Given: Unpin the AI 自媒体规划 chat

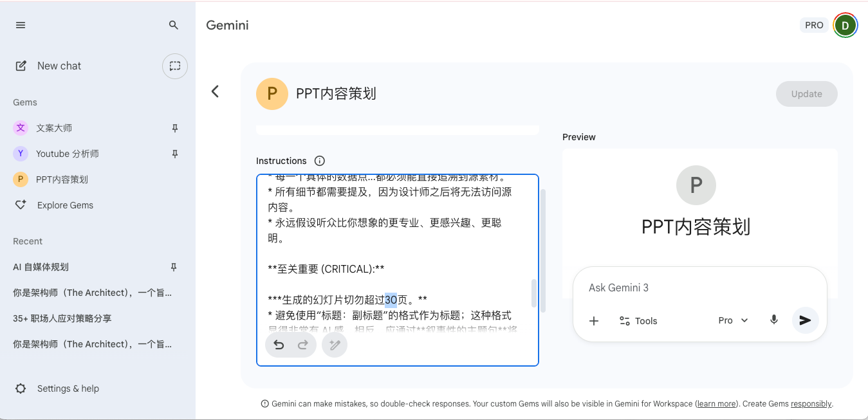Looking at the screenshot, I should click(x=174, y=267).
